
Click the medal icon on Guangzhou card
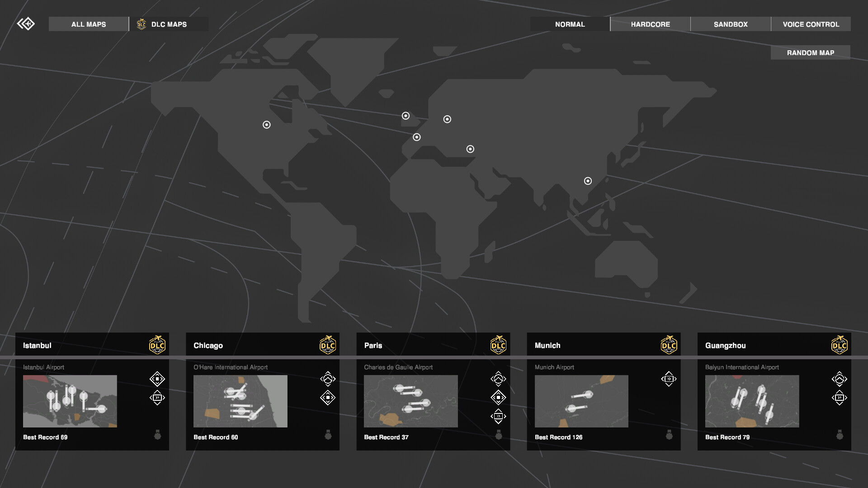click(x=840, y=435)
